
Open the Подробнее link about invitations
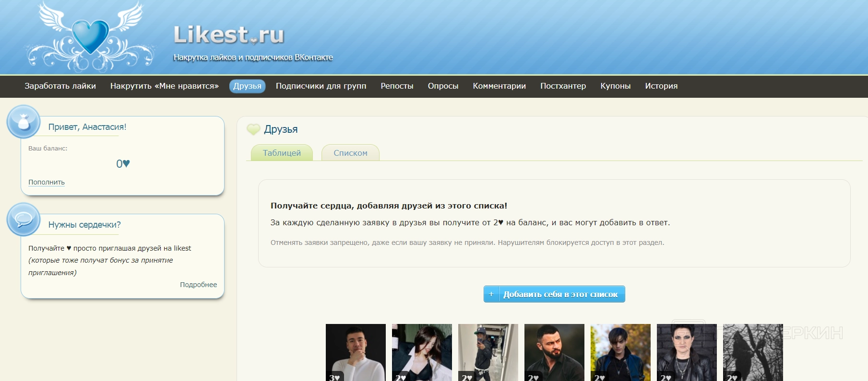(x=199, y=285)
